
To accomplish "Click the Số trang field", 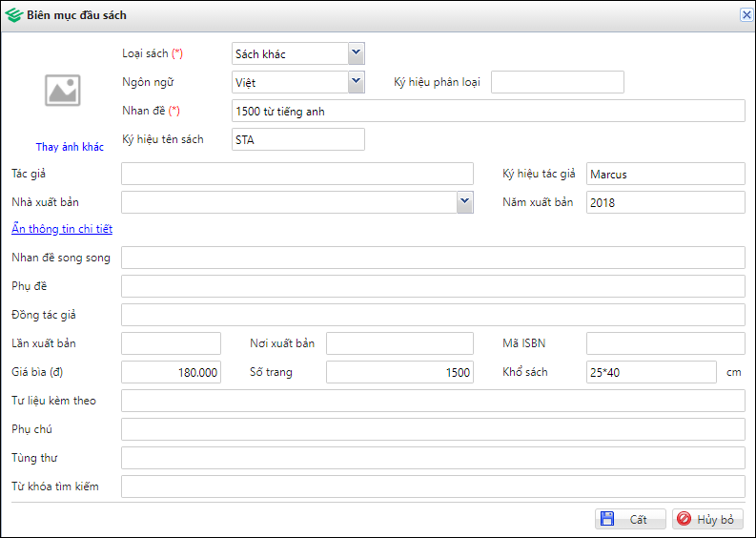I will 399,372.
